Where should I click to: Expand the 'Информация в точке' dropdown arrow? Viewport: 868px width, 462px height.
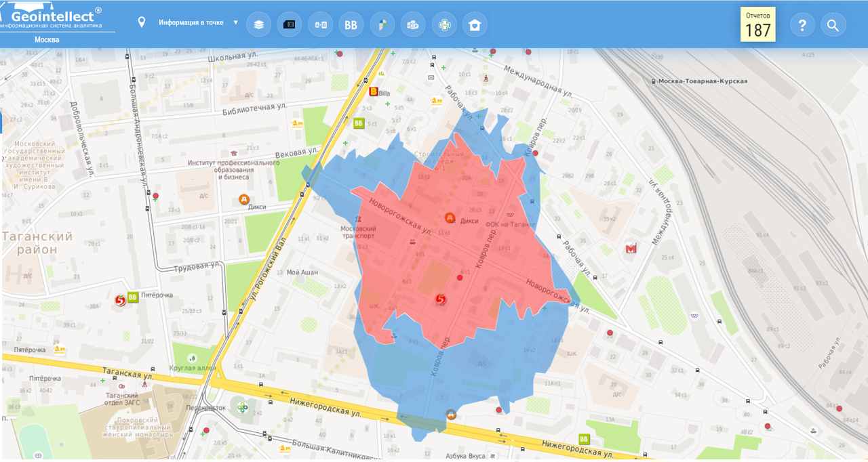pos(236,22)
